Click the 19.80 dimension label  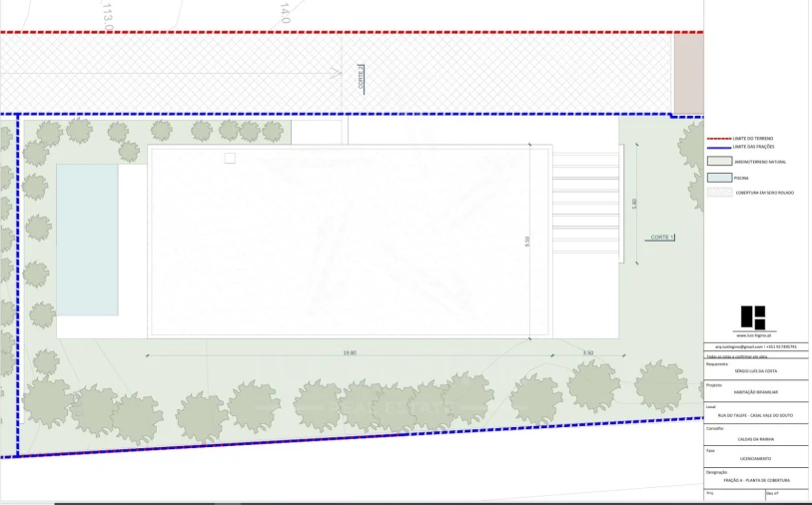(349, 352)
